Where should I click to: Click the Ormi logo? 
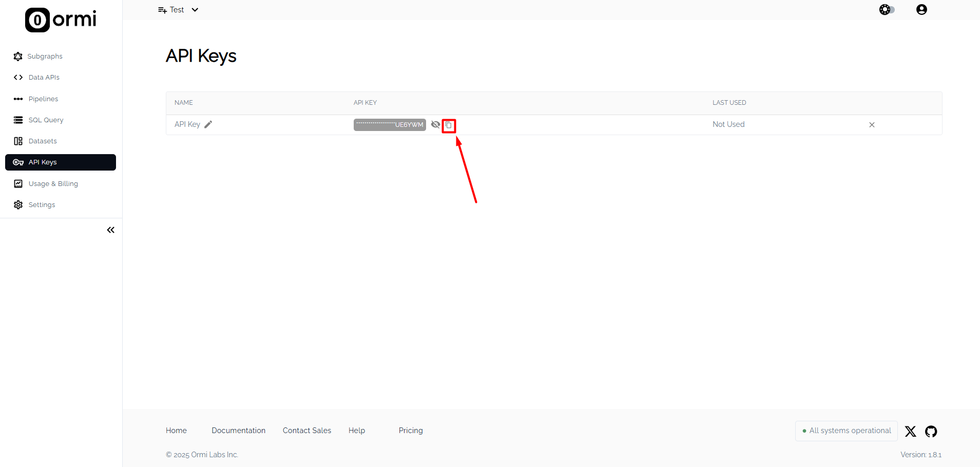point(61,20)
